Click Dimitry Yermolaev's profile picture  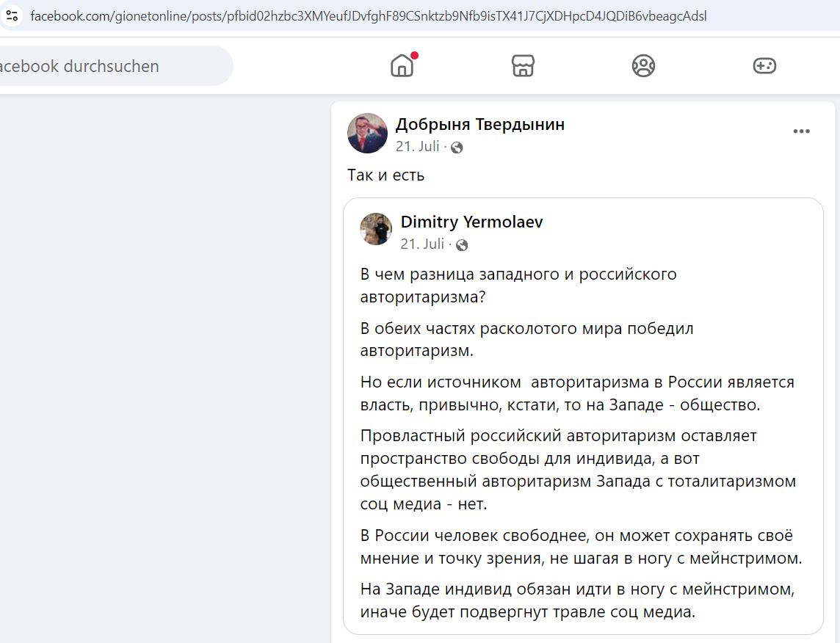point(375,229)
